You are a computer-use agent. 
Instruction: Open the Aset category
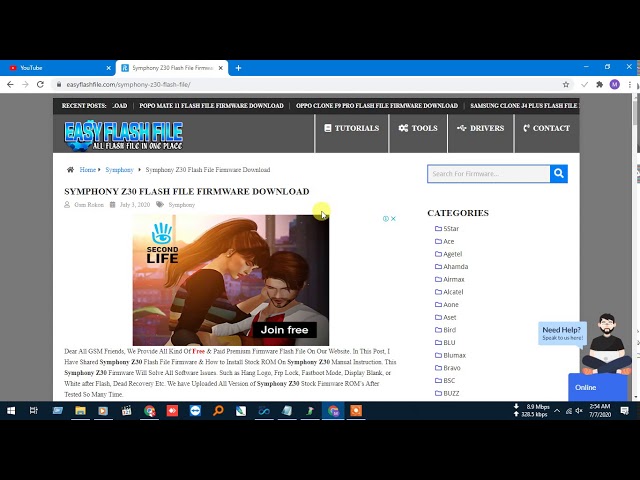click(449, 317)
